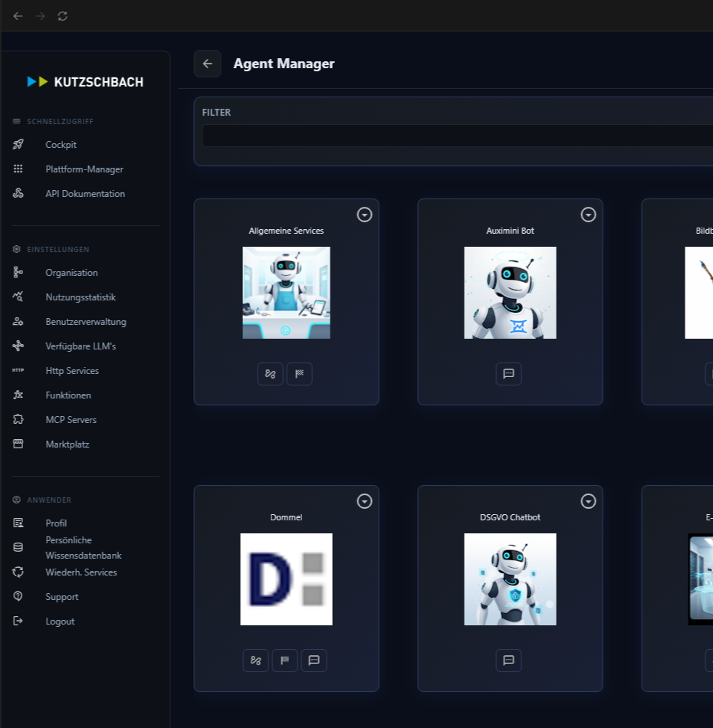Click the workflow icon on Allgemeine Services card
The width and height of the screenshot is (713, 728).
271,374
